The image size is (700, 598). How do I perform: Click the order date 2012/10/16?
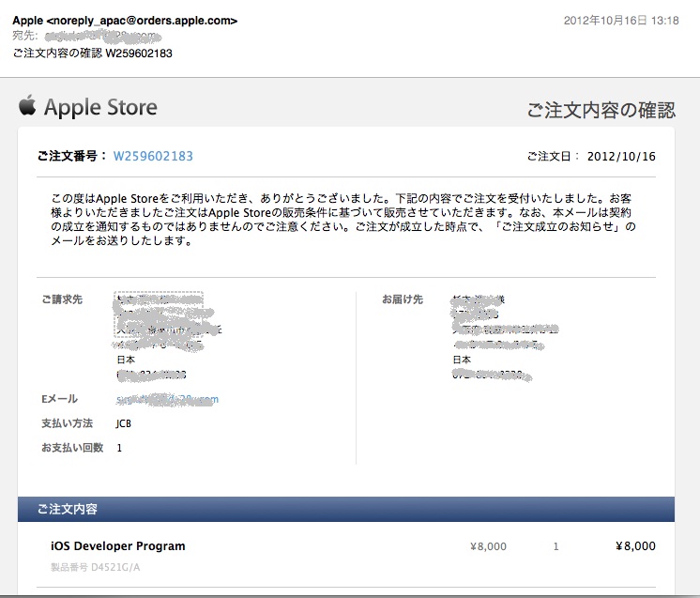tap(621, 156)
